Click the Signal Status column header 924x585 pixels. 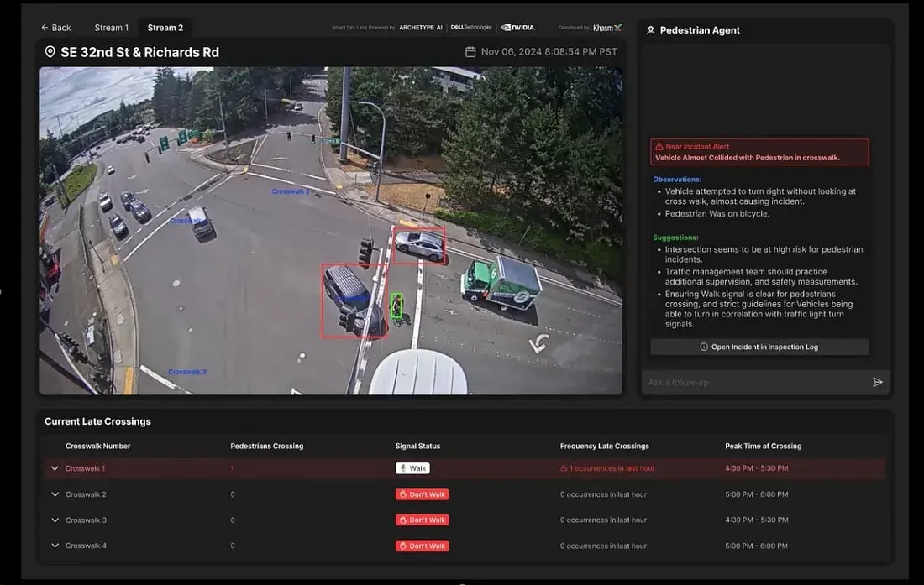[417, 447]
